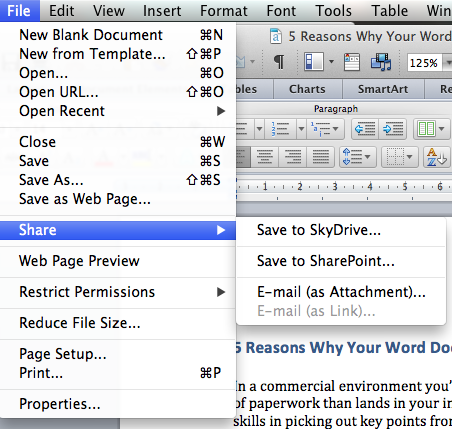Expand the Columns dropdown arrow
Image resolution: width=452 pixels, height=429 pixels.
pyautogui.click(x=442, y=129)
